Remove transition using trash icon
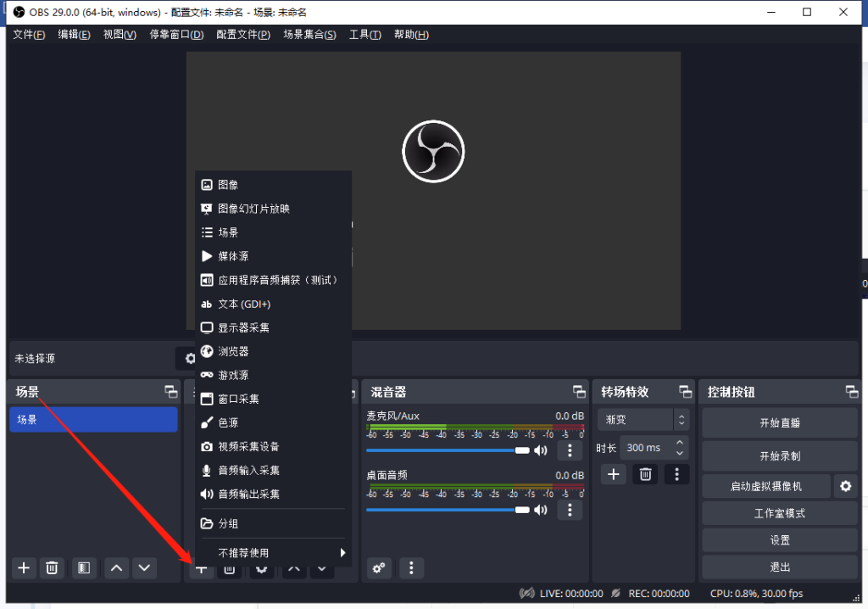This screenshot has height=609, width=868. point(645,474)
